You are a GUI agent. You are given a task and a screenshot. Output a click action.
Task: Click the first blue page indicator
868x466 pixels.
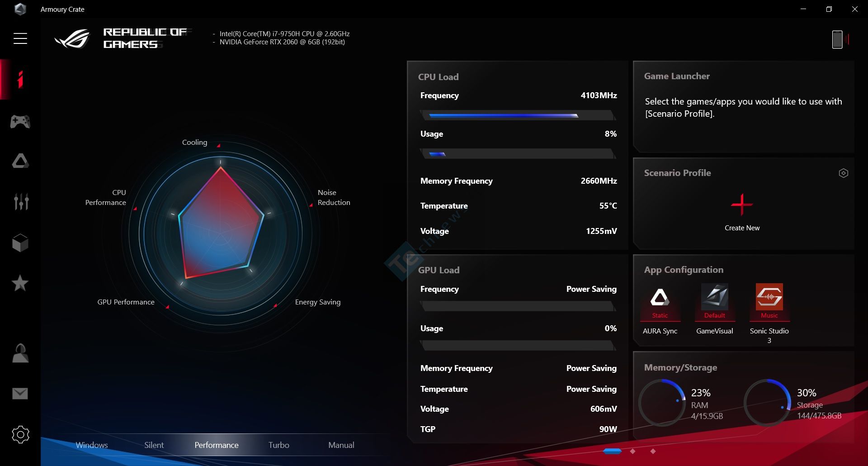click(x=613, y=451)
